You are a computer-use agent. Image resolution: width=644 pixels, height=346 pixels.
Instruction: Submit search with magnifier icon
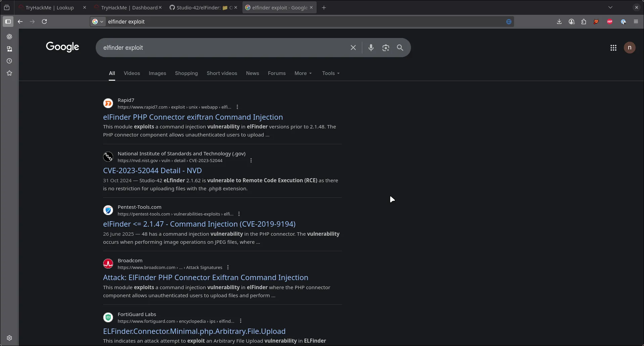tap(400, 48)
